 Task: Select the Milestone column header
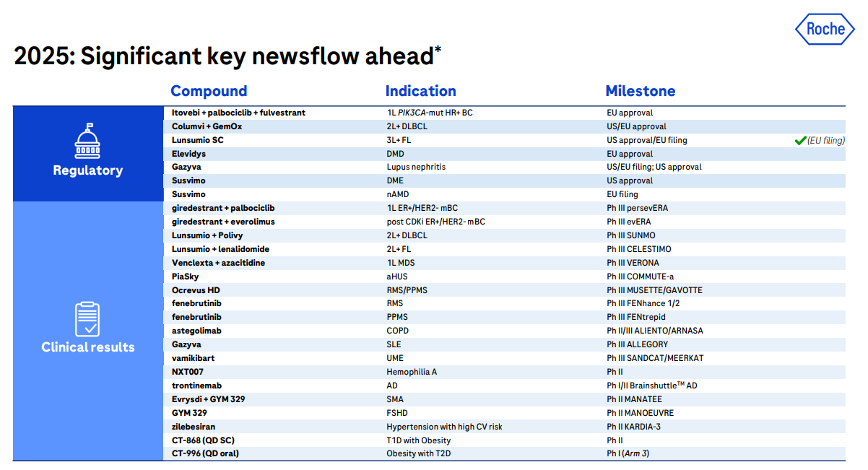click(641, 91)
